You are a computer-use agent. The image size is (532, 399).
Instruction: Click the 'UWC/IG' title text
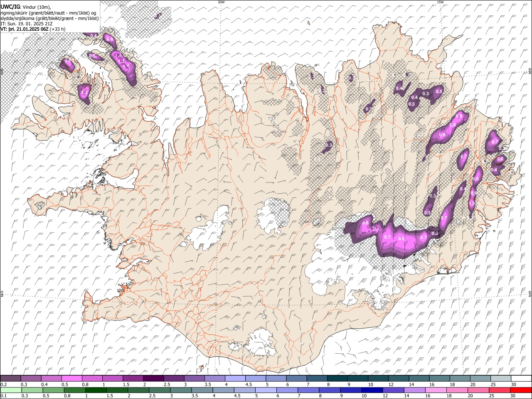coord(10,6)
